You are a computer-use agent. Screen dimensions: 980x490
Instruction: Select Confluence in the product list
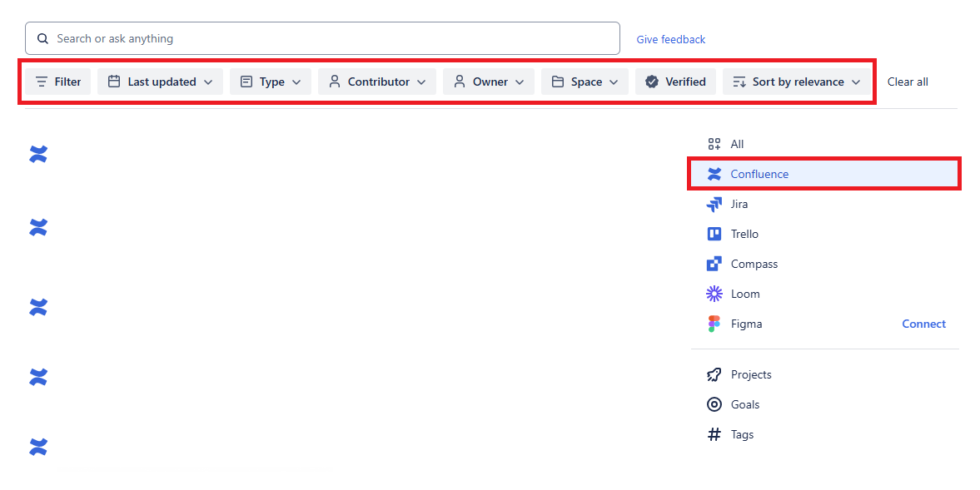pyautogui.click(x=824, y=174)
